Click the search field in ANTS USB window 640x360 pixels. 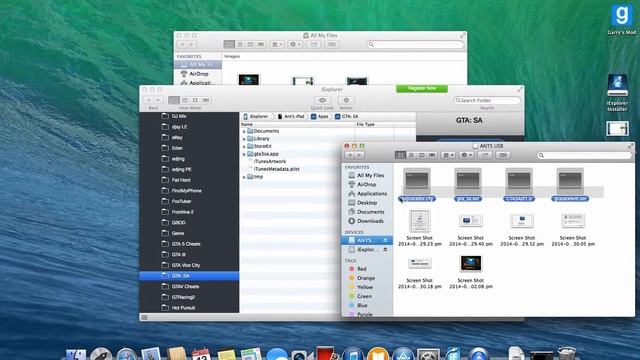pyautogui.click(x=584, y=155)
